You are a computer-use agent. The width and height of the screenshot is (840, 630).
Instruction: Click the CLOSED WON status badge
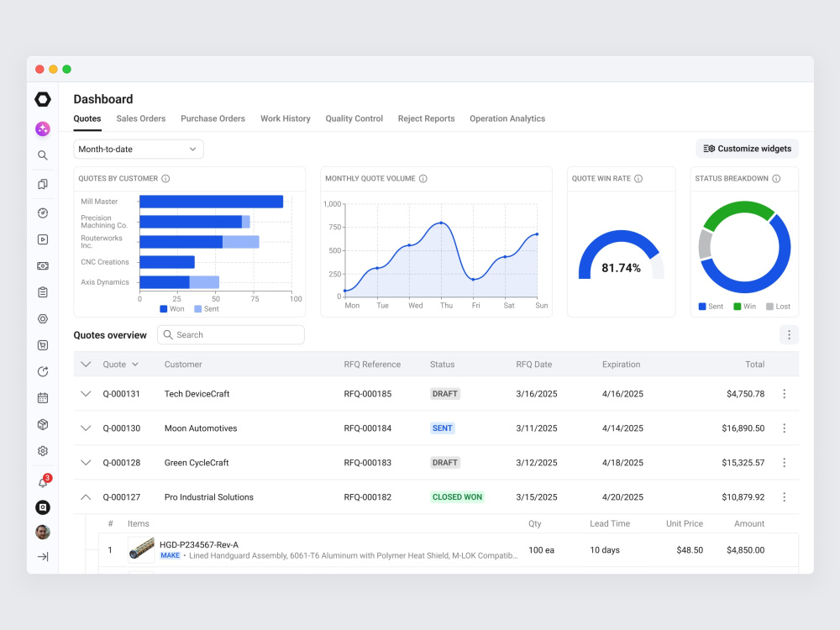(457, 497)
